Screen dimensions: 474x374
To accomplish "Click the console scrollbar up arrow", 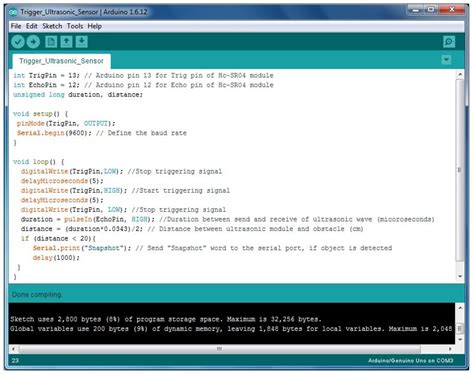I will (x=460, y=308).
